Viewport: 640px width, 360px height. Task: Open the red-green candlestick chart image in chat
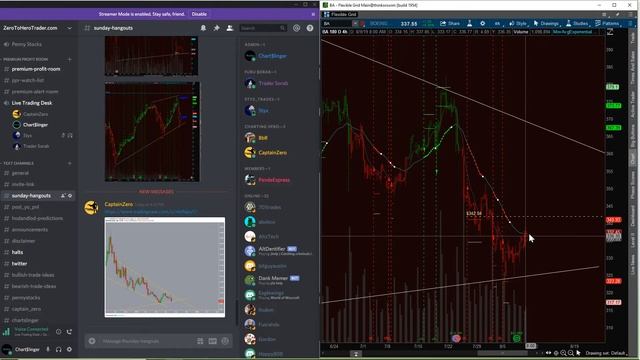[x=152, y=131]
